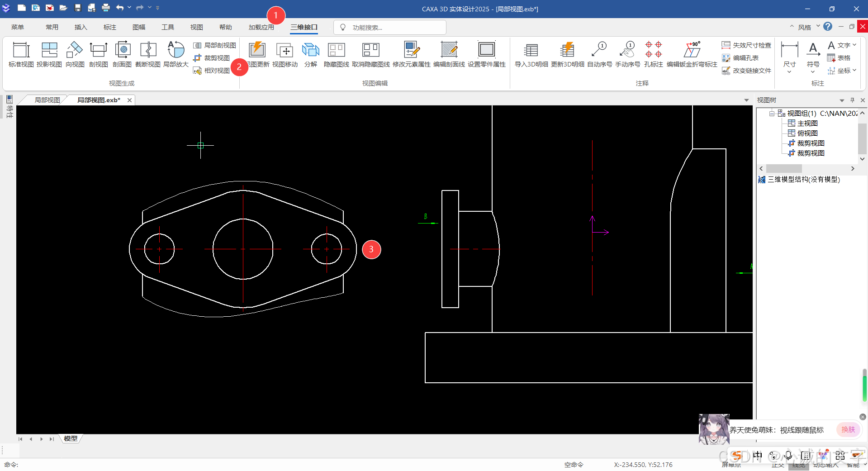Click 编辑剖面线 edit hatch tool
This screenshot has width=868, height=471.
coord(449,54)
